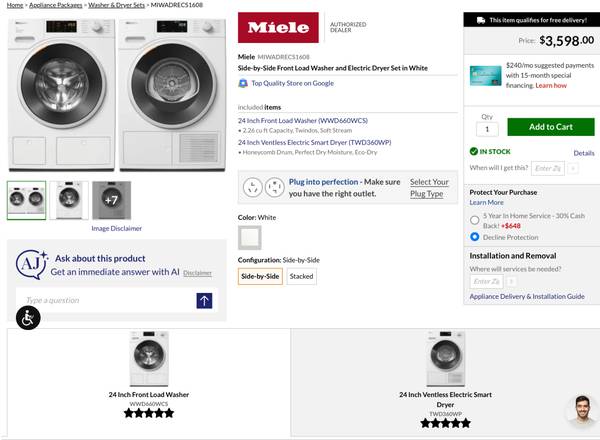Open the live chat agent avatar
Screen dimensions: 600x440
point(581,411)
